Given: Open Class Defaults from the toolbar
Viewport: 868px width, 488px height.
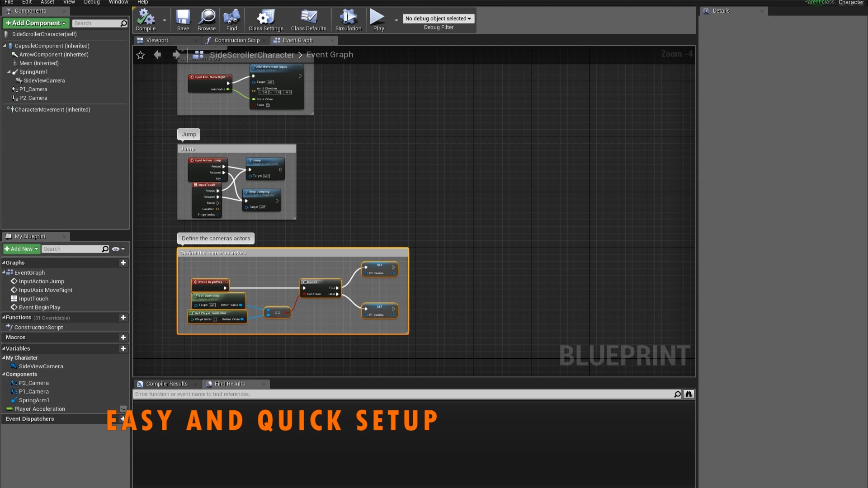Looking at the screenshot, I should (309, 18).
